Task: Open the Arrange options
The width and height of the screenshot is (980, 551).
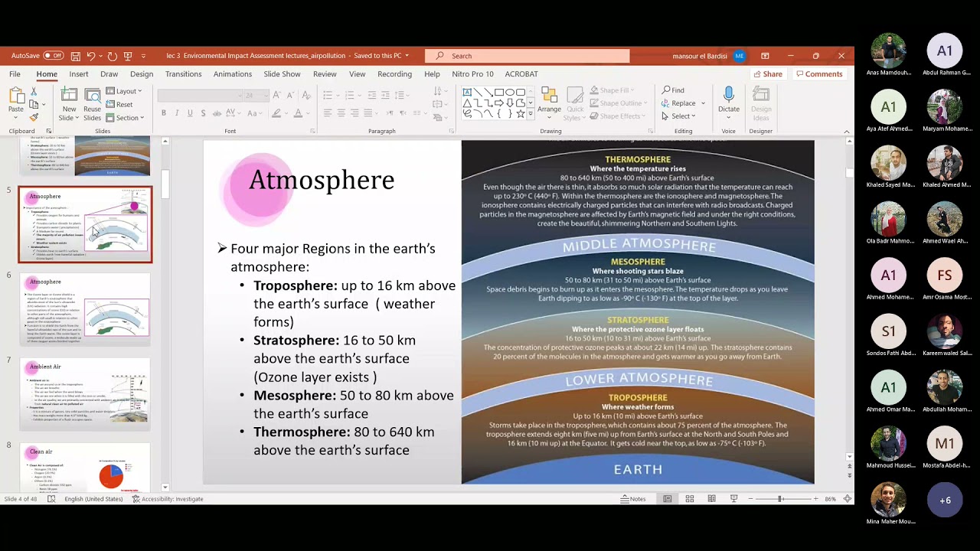Action: [549, 103]
